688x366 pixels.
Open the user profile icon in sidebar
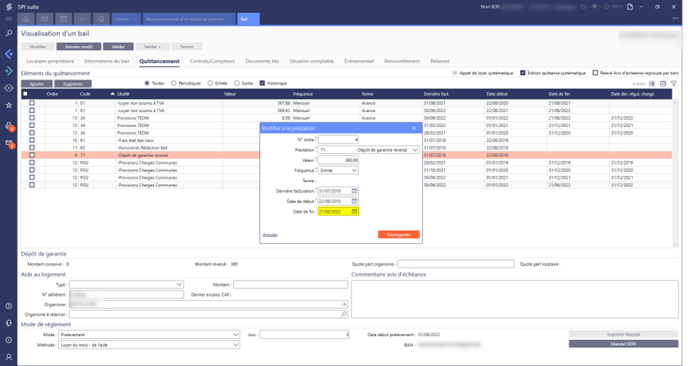pyautogui.click(x=8, y=357)
